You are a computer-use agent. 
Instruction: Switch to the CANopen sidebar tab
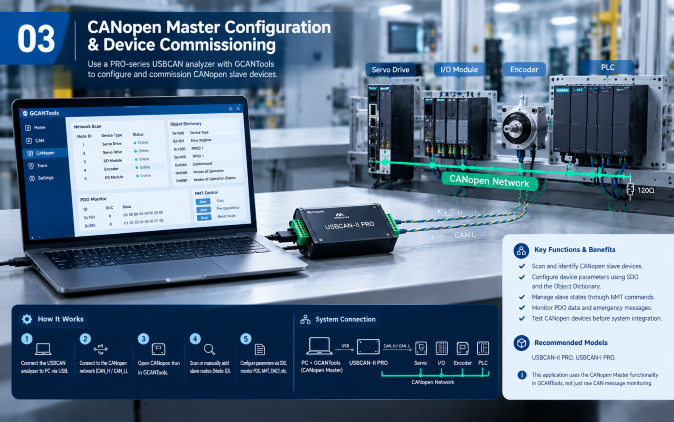click(45, 153)
